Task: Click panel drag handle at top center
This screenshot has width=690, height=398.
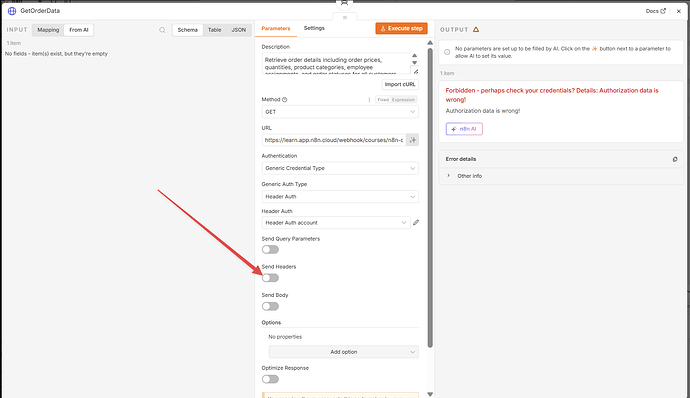Action: [345, 18]
